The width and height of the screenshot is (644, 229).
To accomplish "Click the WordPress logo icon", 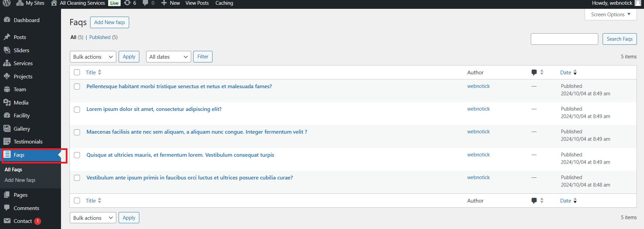I will (x=7, y=3).
